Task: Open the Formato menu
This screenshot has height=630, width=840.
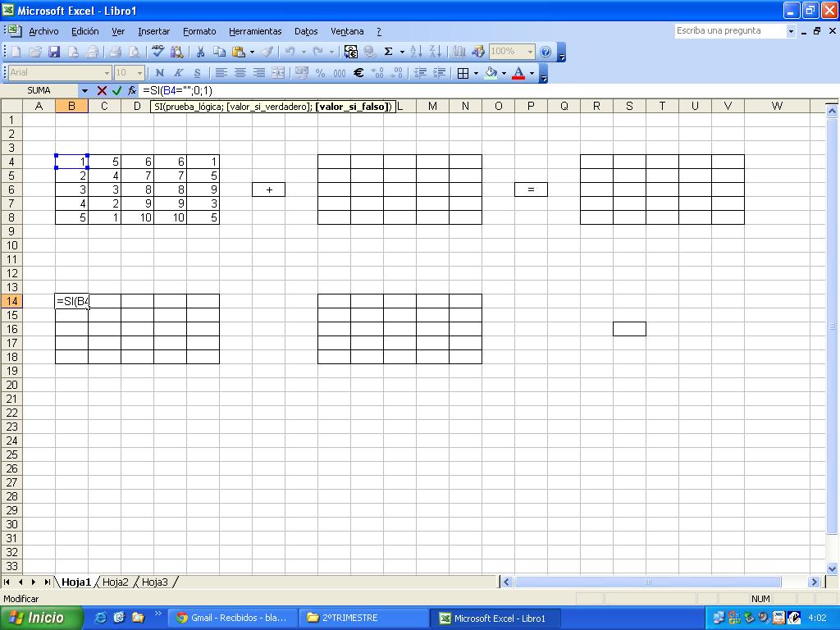Action: coord(199,32)
